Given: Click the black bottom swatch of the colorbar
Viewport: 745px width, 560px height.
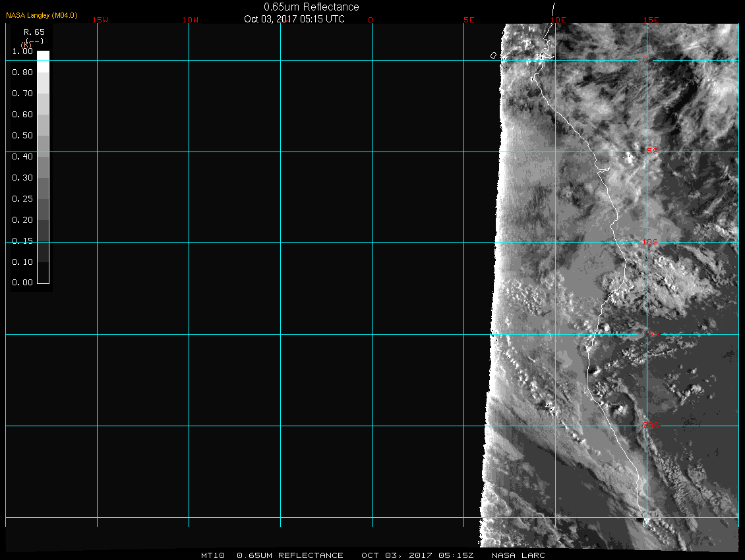Looking at the screenshot, I should [44, 273].
